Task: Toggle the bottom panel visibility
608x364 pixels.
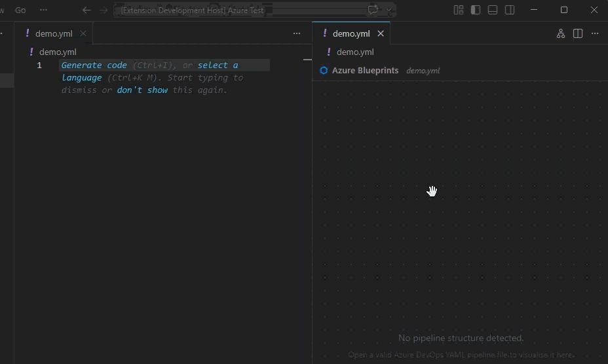Action: click(493, 10)
